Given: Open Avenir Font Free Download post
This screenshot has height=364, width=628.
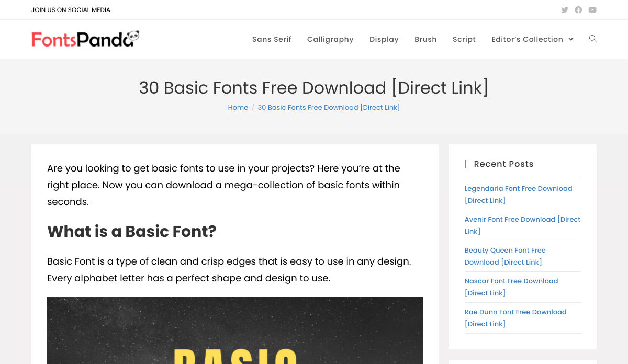Looking at the screenshot, I should point(522,220).
